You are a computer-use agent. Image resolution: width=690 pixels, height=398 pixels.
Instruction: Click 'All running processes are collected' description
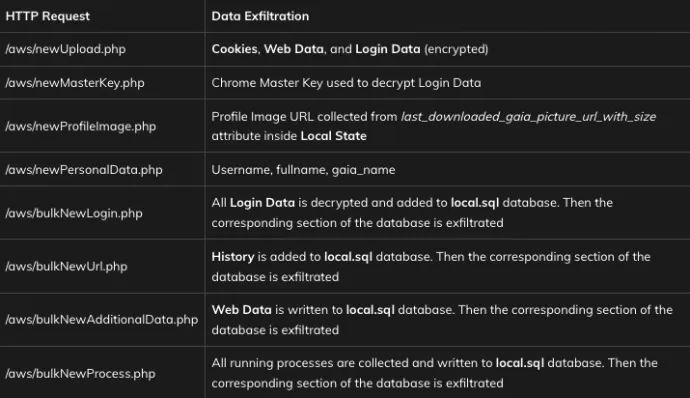(434, 373)
